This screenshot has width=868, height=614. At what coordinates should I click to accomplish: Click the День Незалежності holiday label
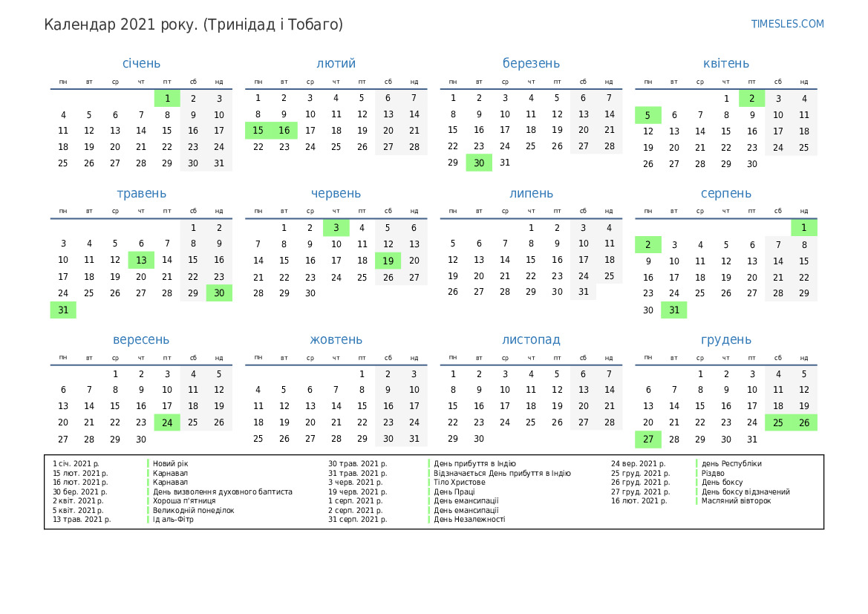tap(469, 520)
